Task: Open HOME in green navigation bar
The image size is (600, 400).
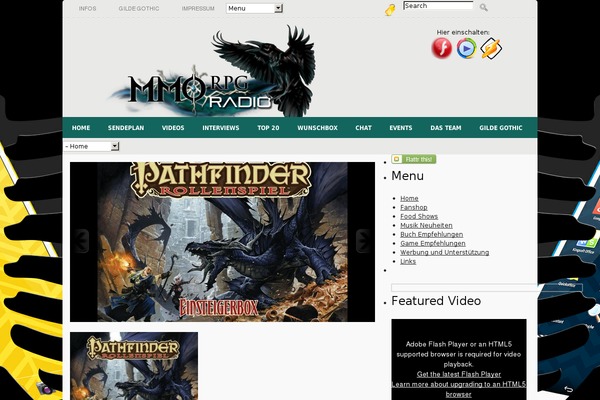Action: 81,128
